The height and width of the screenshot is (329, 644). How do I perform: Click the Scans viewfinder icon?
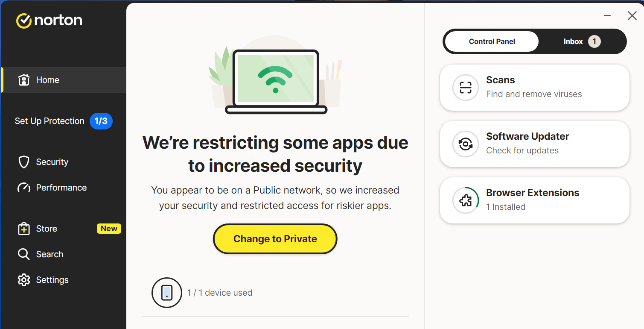click(x=465, y=88)
